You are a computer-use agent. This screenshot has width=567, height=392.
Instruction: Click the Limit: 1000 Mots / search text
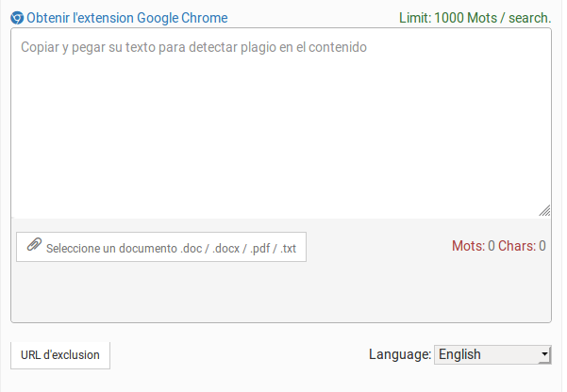coord(475,18)
